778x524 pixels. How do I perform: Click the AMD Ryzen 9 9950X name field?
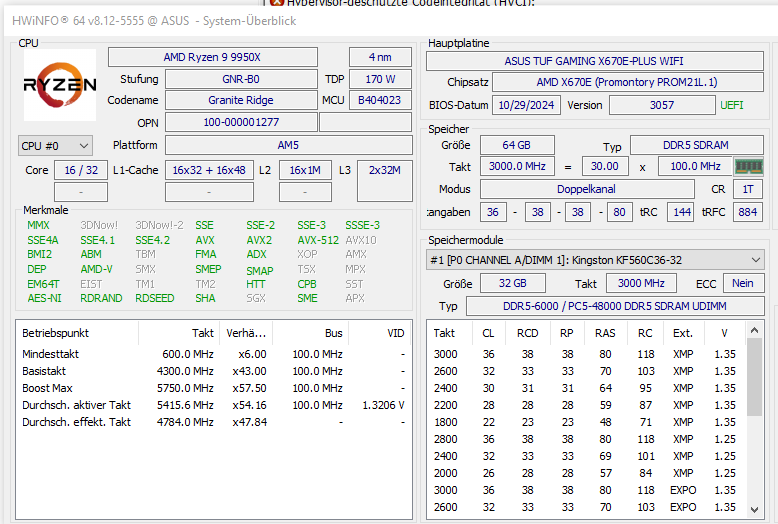tap(212, 57)
